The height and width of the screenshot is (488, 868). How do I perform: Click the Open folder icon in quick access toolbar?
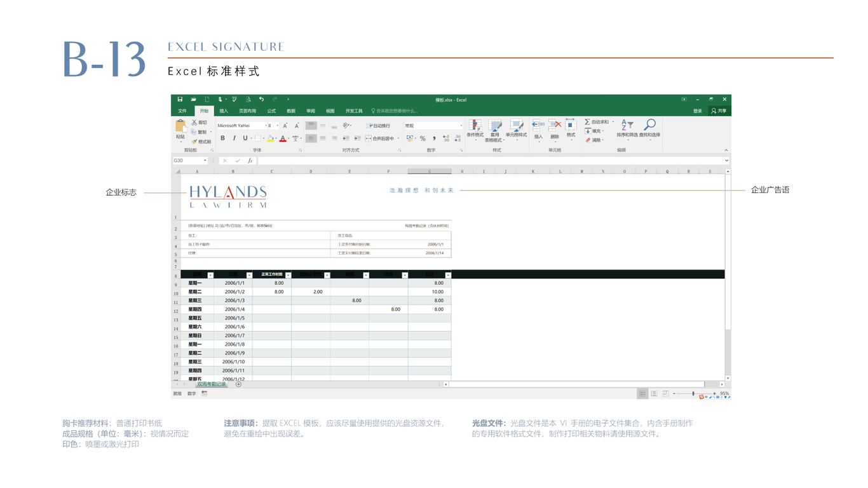(x=193, y=100)
